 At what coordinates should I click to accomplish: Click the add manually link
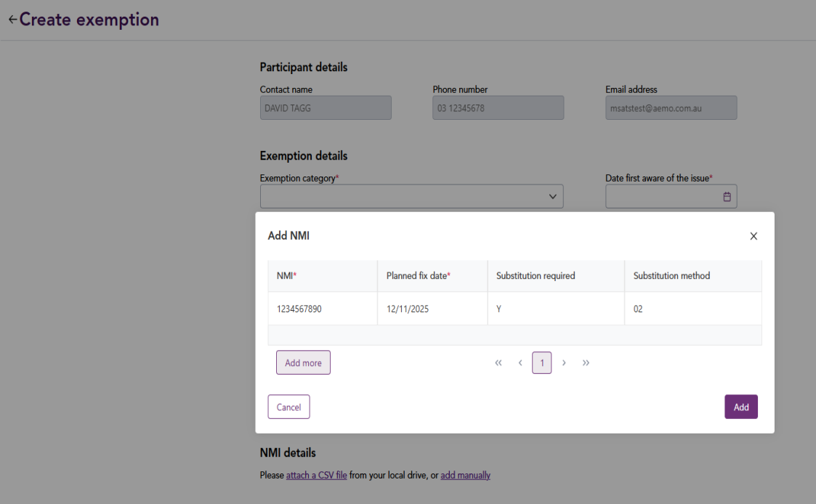(465, 476)
